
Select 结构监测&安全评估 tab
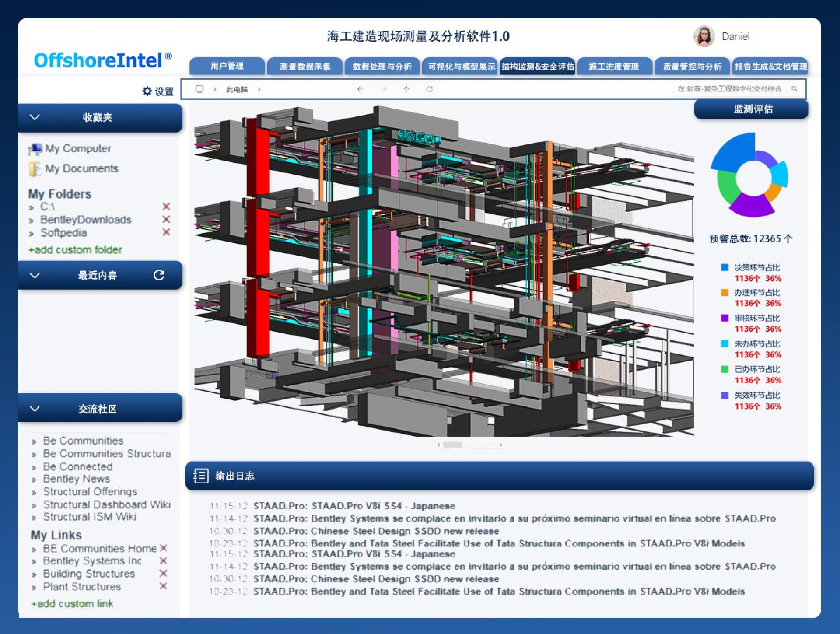point(538,67)
